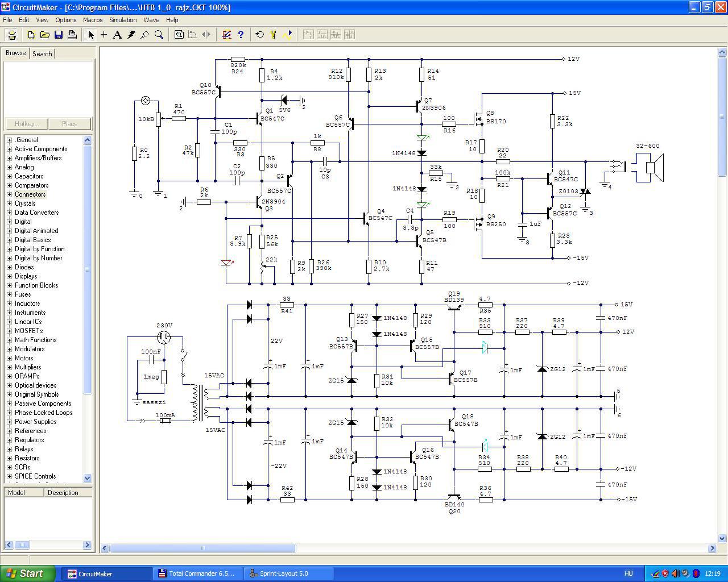
Task: Create a new circuit file
Action: tap(31, 35)
